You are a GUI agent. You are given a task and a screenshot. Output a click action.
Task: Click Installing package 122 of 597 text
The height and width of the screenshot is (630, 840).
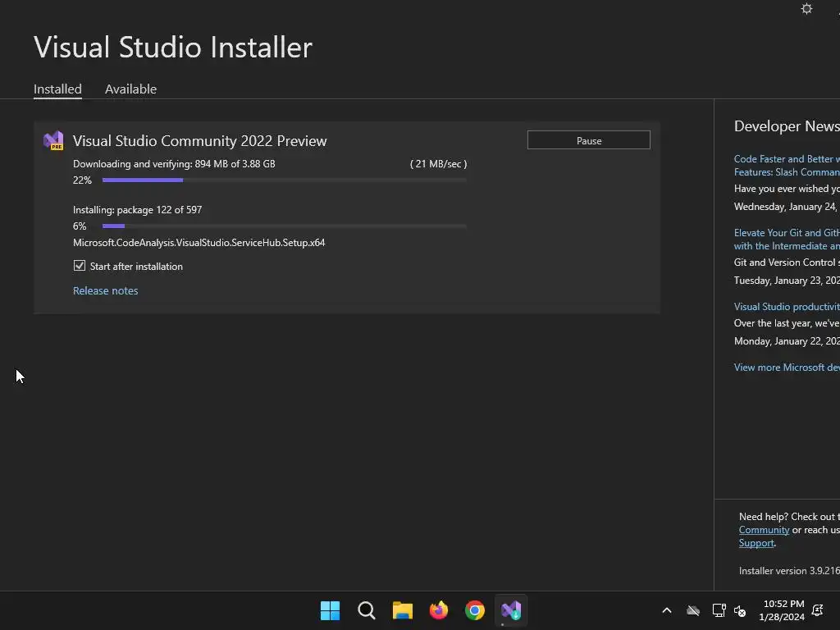138,210
